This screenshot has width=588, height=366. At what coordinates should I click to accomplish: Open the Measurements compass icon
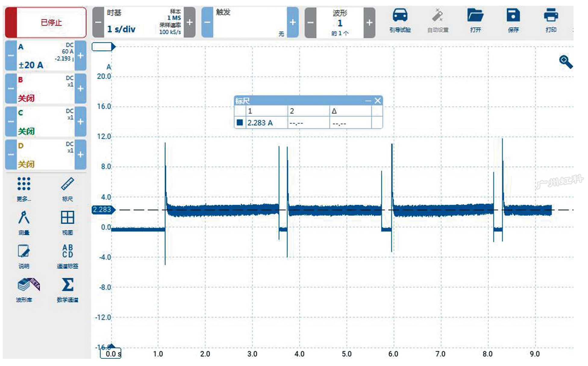coord(24,218)
